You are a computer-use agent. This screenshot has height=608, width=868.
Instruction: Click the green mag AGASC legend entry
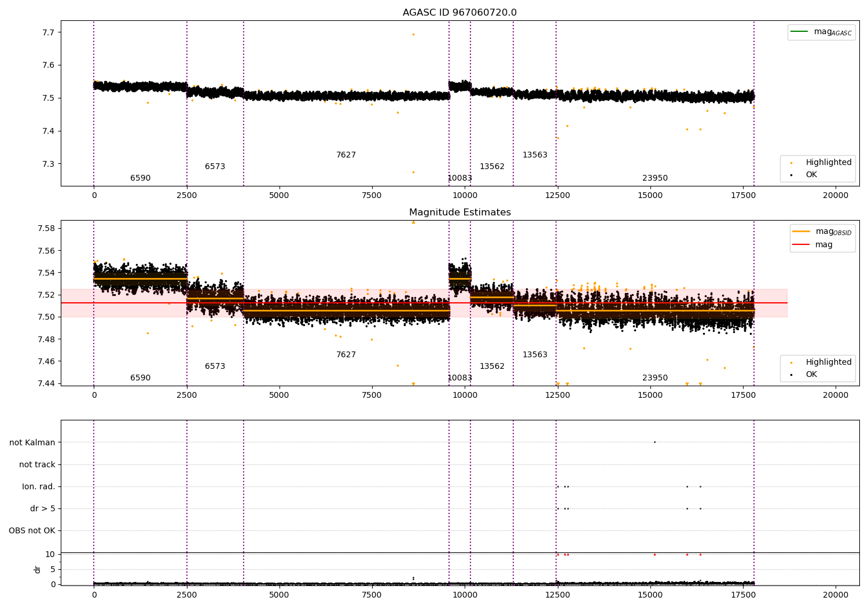tap(821, 32)
